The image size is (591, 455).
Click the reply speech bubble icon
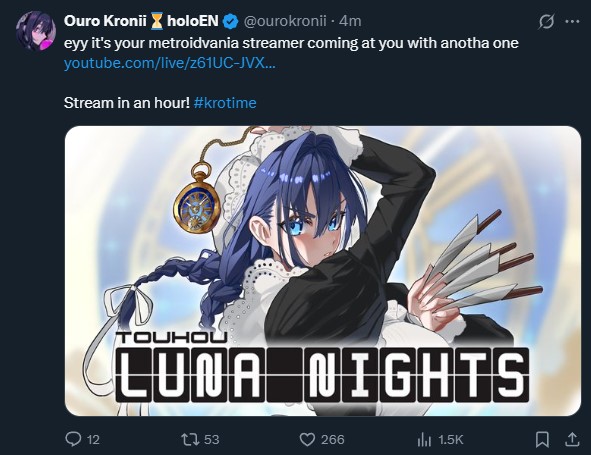click(73, 439)
